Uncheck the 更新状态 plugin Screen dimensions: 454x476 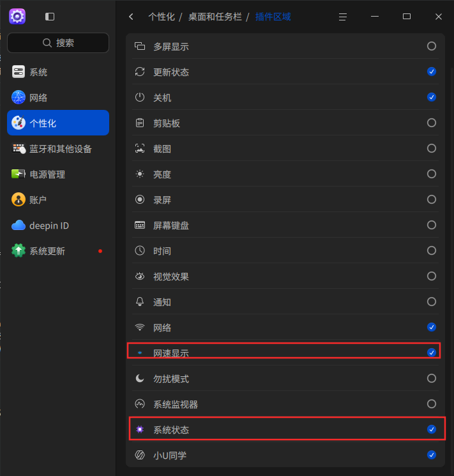pyautogui.click(x=432, y=72)
